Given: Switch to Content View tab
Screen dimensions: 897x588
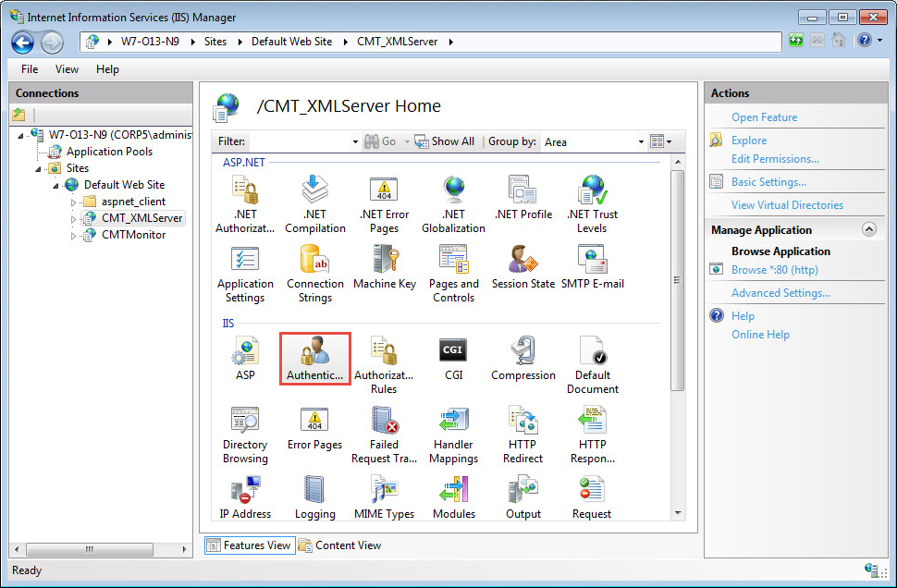Looking at the screenshot, I should 340,545.
